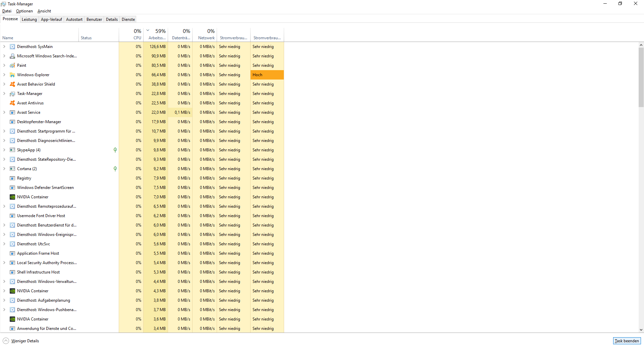The image size is (644, 349).
Task: Expand the SkypeApp (4) process group
Action: coord(4,150)
